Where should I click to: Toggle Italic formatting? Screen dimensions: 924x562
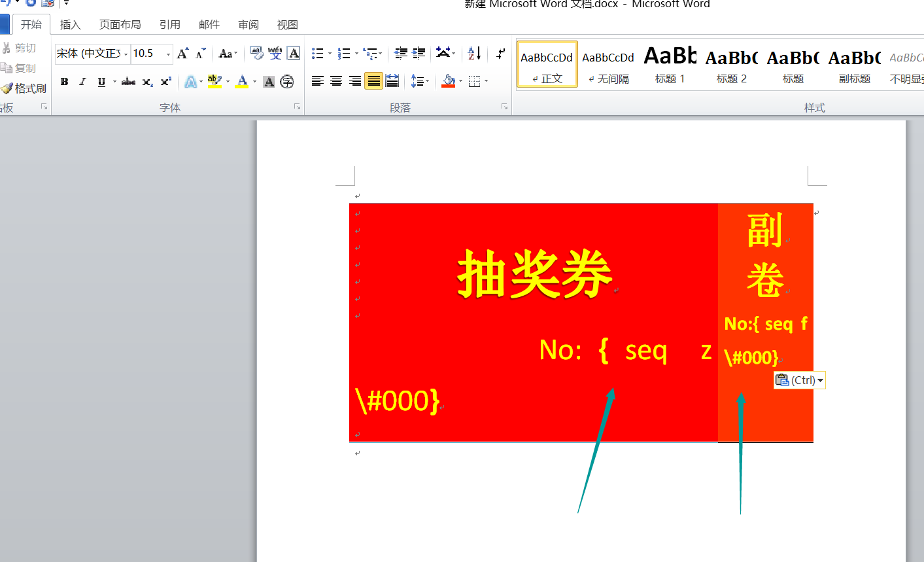point(82,82)
